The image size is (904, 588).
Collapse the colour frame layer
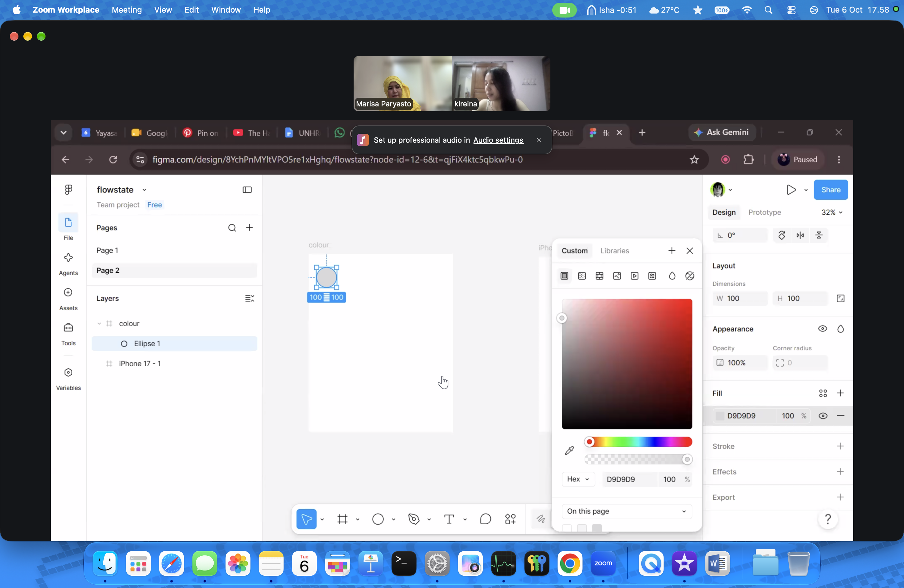coord(99,324)
